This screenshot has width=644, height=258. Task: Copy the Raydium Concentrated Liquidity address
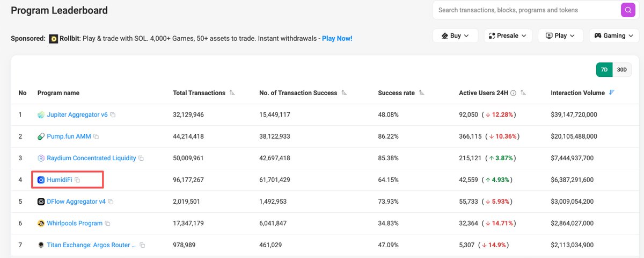click(141, 159)
